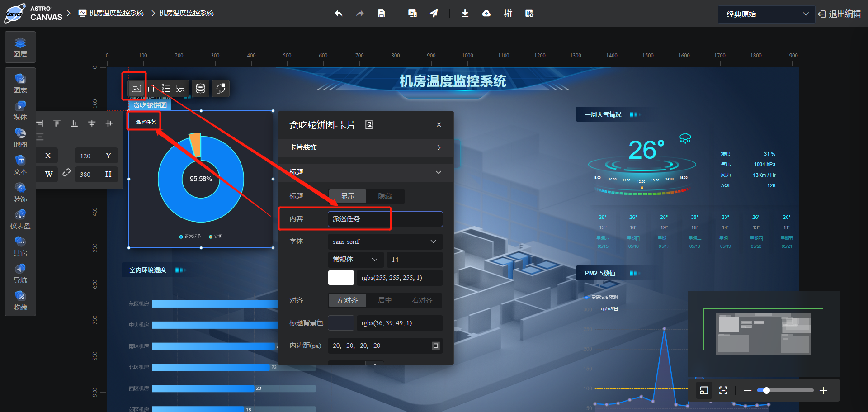The height and width of the screenshot is (412, 868).
Task: Enable the 右对齐 alignment option
Action: 422,300
